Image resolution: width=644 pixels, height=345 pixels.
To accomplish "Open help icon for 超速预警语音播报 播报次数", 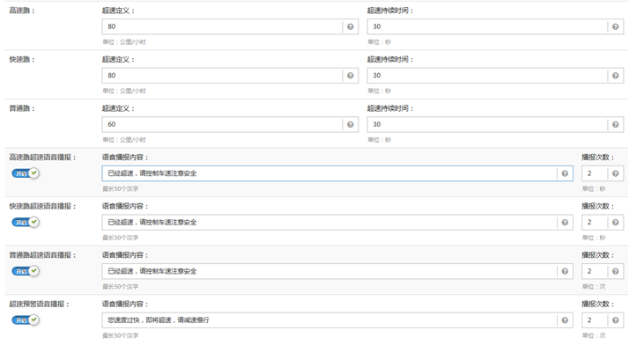I will coord(615,320).
